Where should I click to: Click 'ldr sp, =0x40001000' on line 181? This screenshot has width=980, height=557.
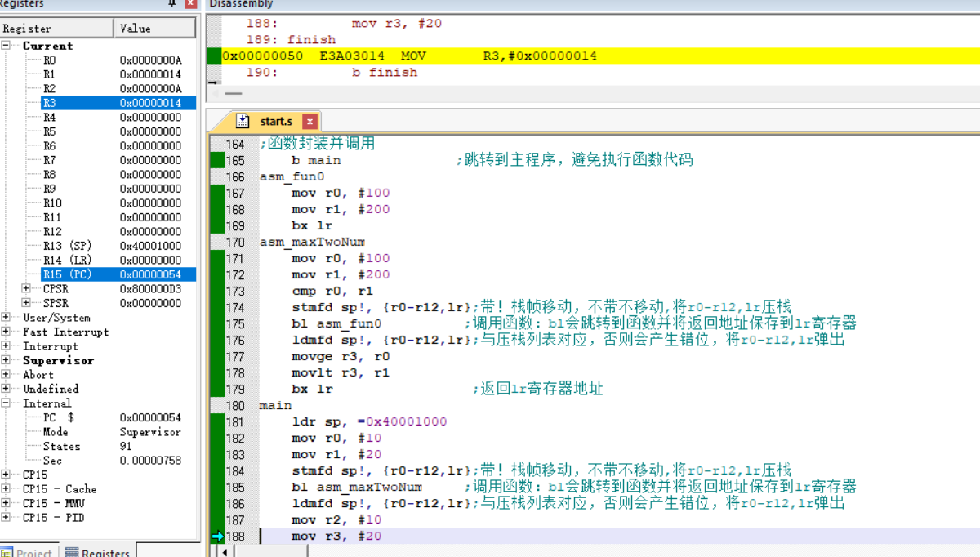(x=369, y=421)
